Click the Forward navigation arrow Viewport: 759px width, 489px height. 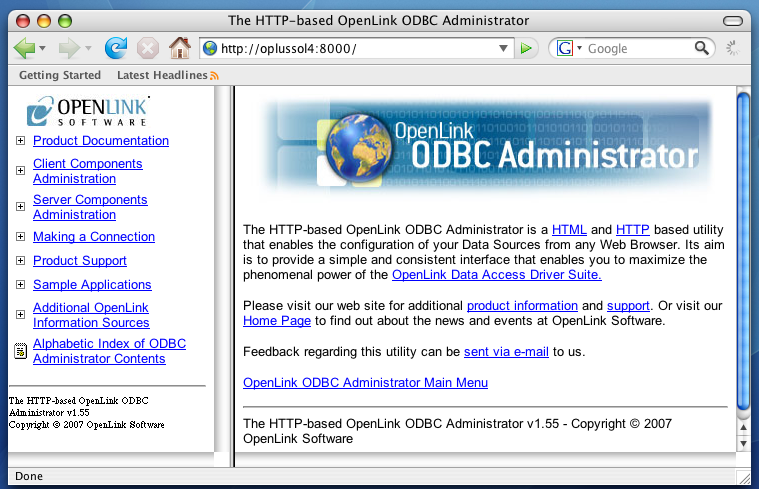(x=69, y=48)
